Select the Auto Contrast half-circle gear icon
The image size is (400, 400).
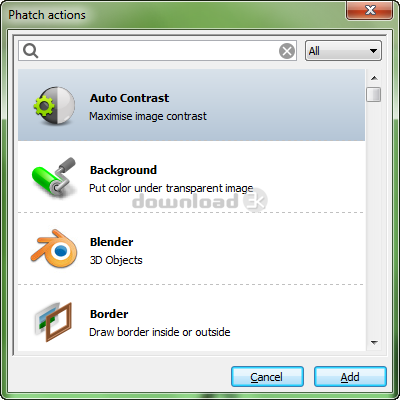tap(54, 106)
